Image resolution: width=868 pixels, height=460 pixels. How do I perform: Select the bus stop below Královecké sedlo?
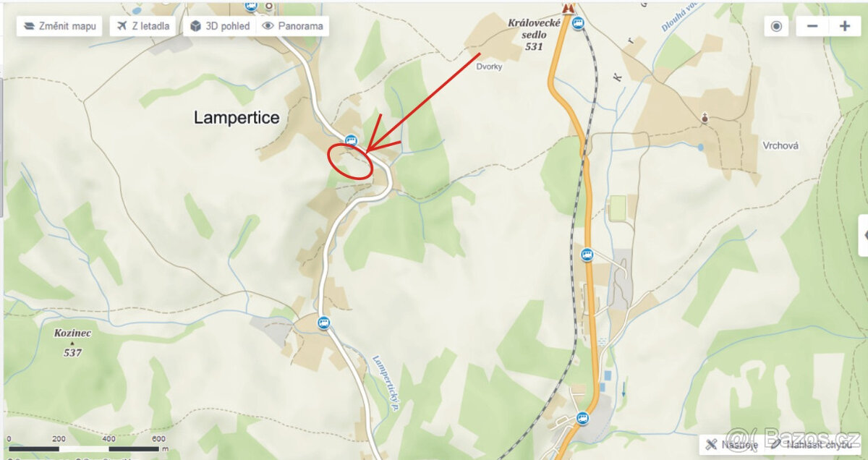(x=577, y=23)
